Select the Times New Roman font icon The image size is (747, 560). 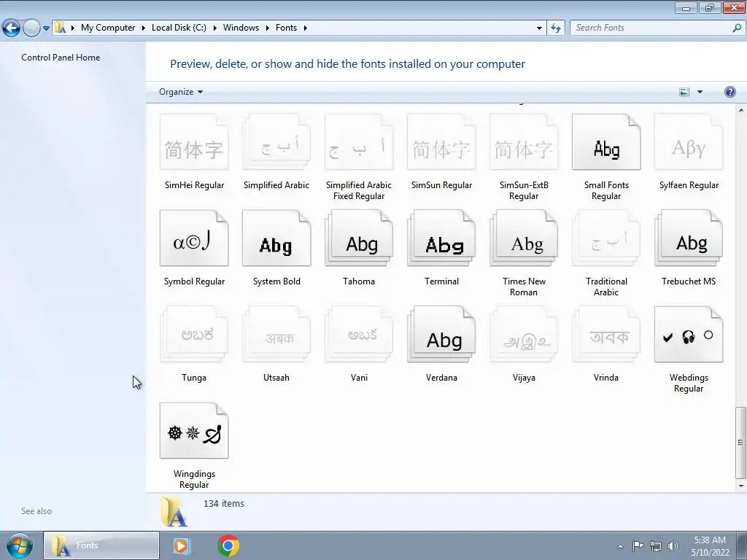coord(524,238)
